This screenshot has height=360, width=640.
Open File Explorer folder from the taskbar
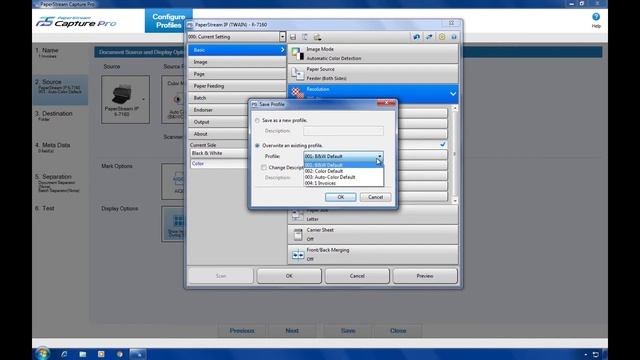[x=83, y=354]
